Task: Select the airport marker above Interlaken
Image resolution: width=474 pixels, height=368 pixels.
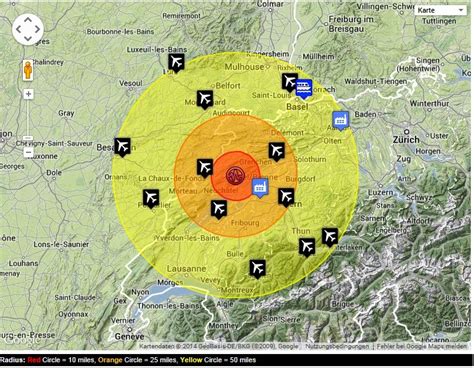Action: pyautogui.click(x=330, y=237)
